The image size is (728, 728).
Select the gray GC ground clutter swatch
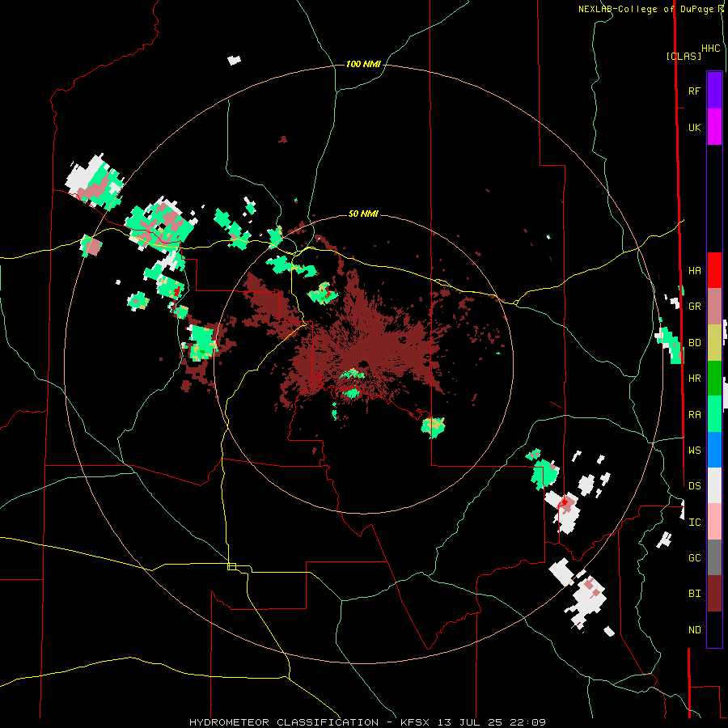click(714, 557)
